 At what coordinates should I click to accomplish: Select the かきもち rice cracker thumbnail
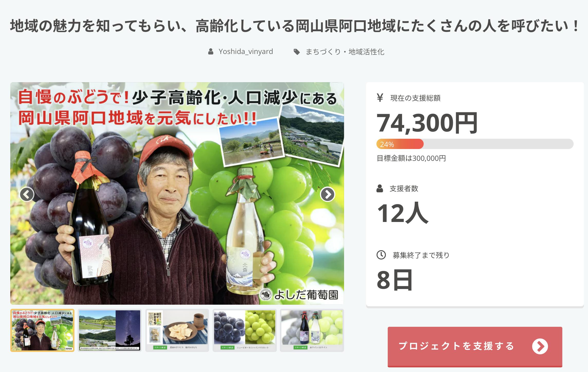(177, 330)
